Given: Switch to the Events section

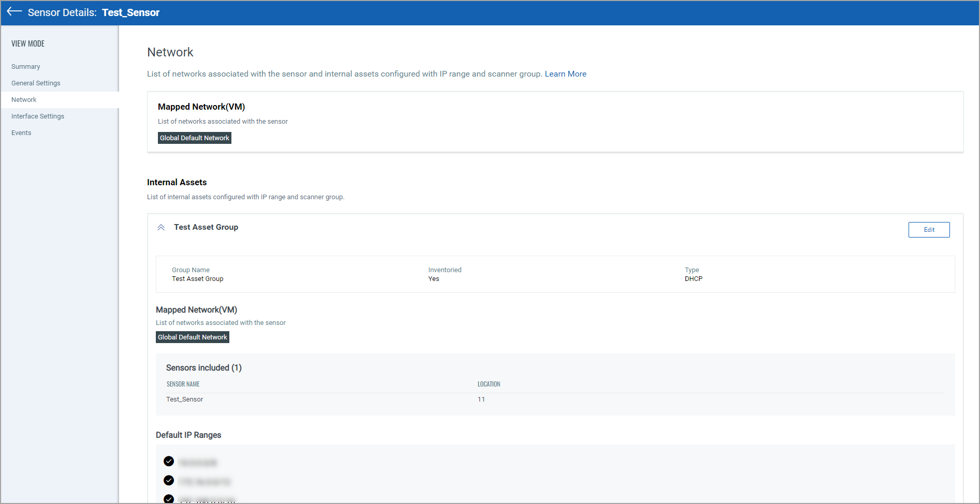Looking at the screenshot, I should pyautogui.click(x=21, y=133).
